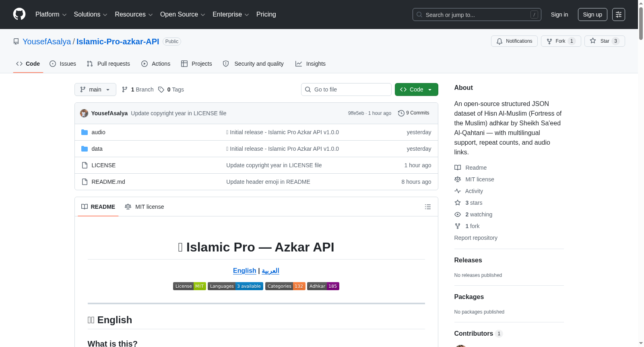
Task: Click the Categories 132 badge
Action: click(285, 286)
